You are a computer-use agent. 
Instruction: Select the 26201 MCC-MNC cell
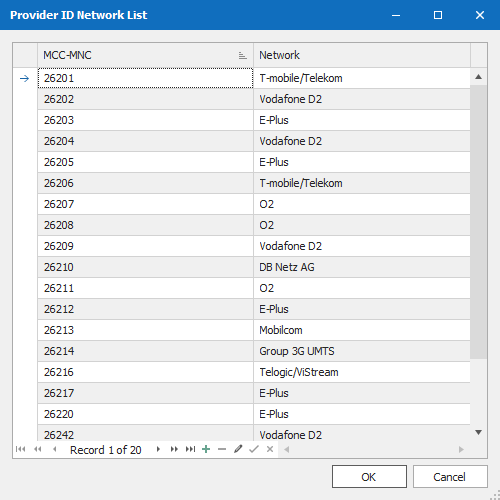(145, 78)
